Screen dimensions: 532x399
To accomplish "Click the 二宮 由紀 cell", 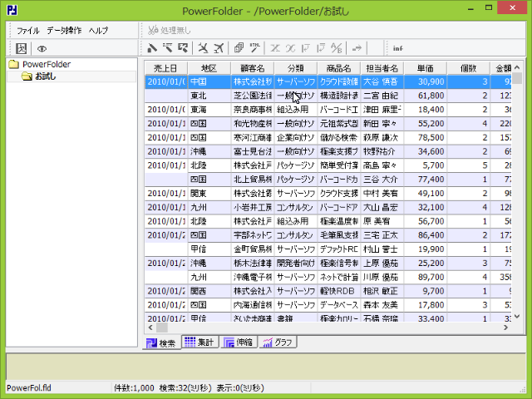I will 382,96.
